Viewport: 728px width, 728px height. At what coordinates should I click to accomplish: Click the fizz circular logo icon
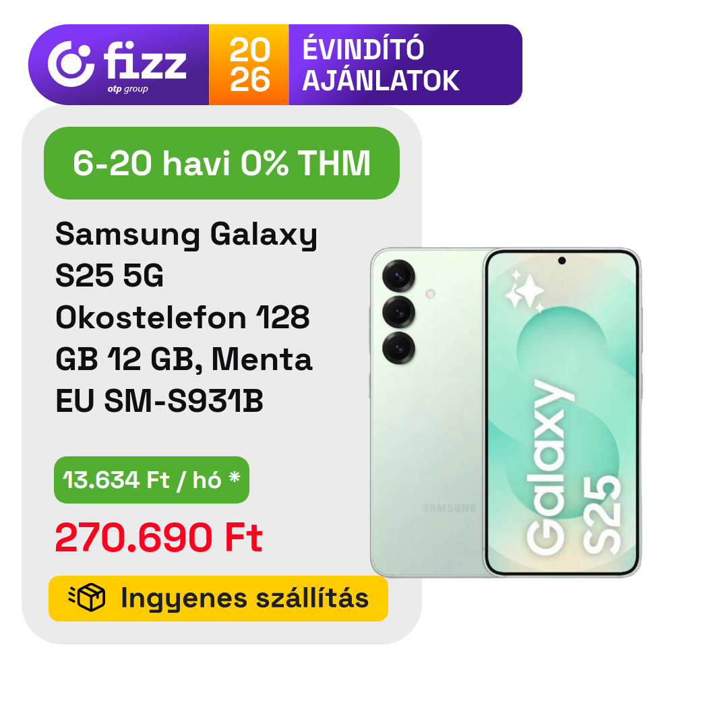pos(71,63)
